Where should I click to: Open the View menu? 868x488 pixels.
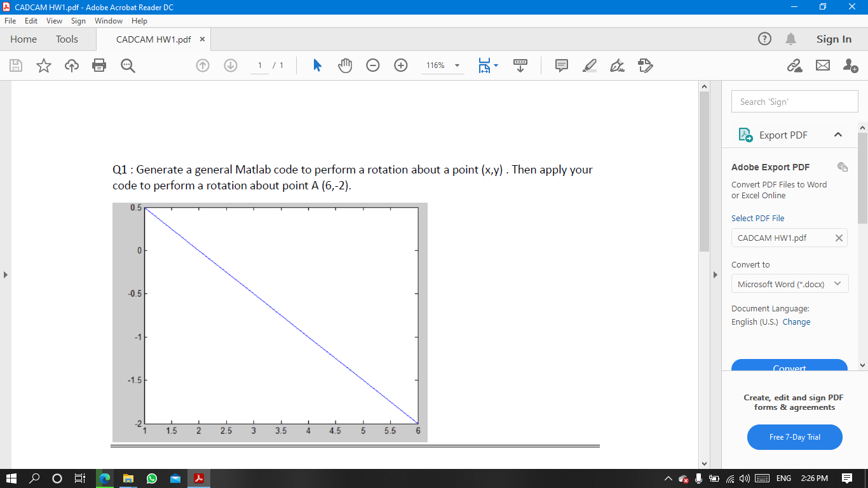coord(54,20)
